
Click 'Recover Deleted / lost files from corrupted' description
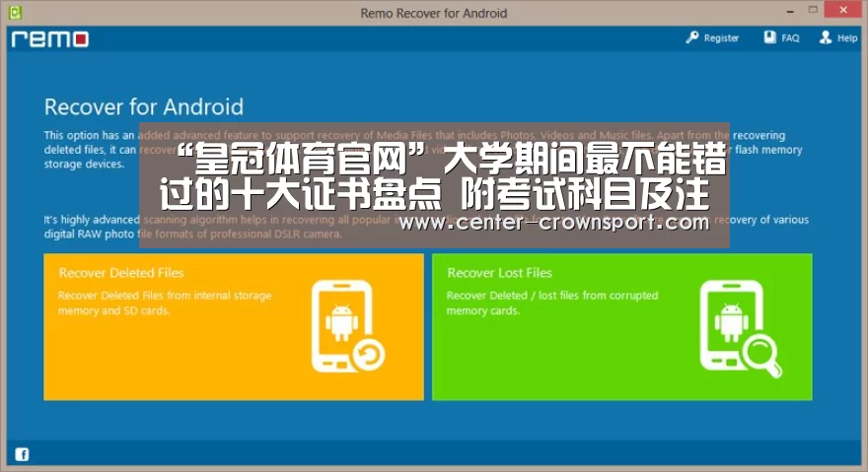click(552, 303)
